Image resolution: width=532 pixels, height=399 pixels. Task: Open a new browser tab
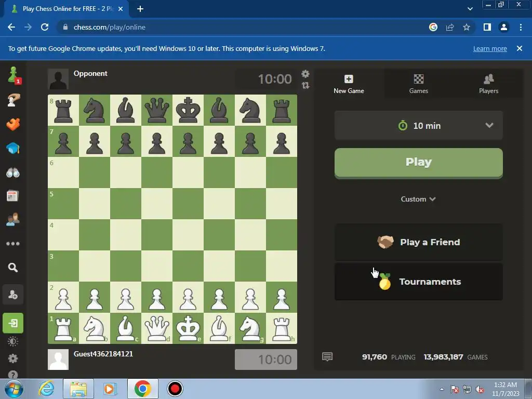point(140,9)
